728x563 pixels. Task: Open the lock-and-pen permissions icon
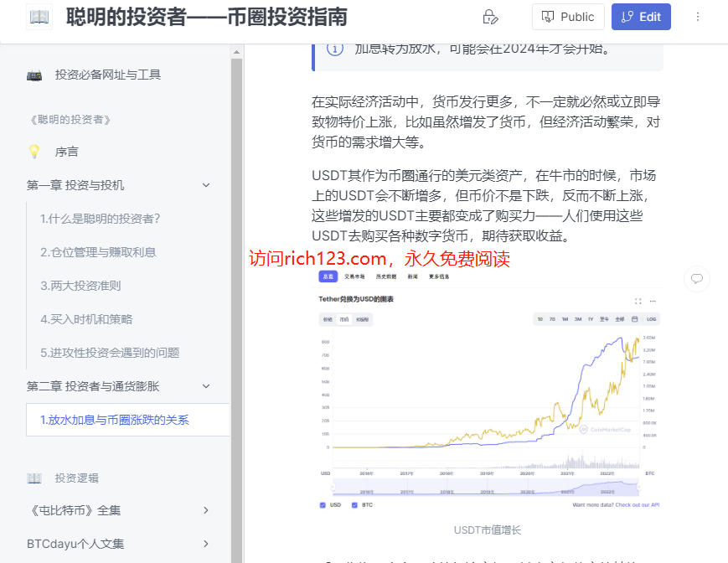point(490,17)
